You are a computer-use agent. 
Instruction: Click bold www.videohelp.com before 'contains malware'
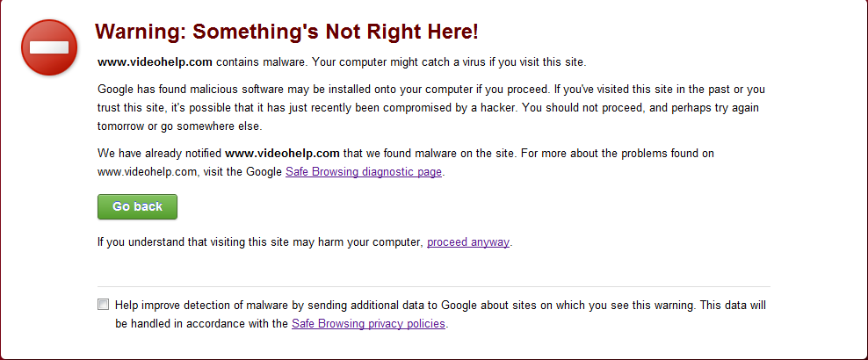tap(155, 62)
